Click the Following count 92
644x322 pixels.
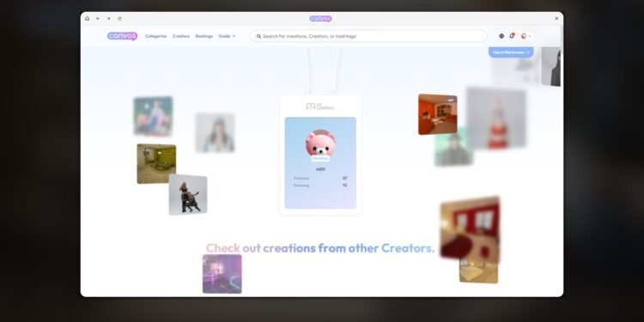tap(345, 185)
